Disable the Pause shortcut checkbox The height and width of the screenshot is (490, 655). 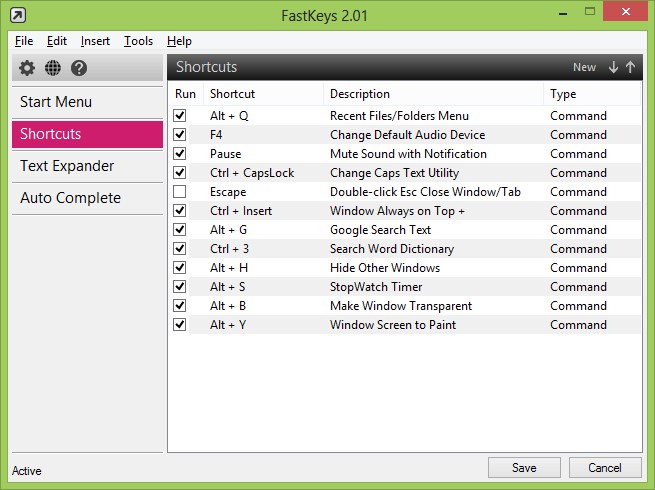pos(180,153)
